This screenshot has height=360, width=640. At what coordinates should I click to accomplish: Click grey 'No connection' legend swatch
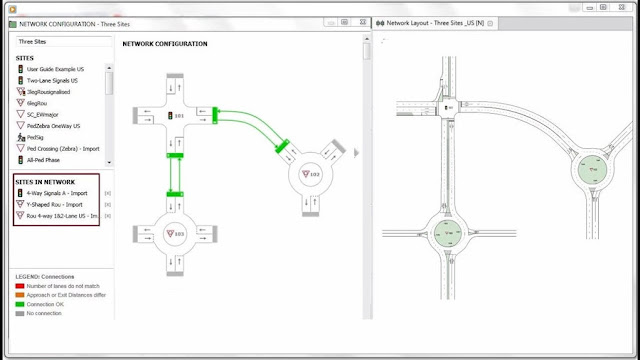(x=20, y=313)
